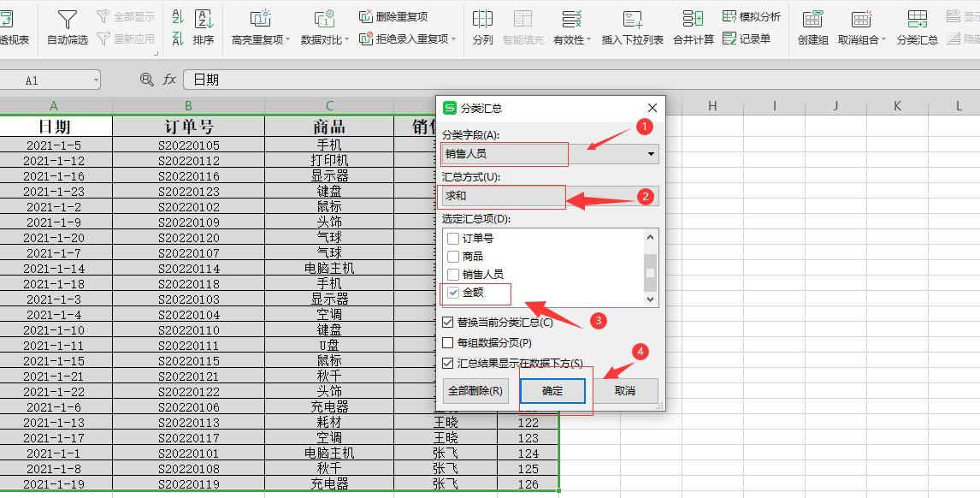Screen dimensions: 980x498
Task: Click 删除重复项 in the ribbon
Action: click(401, 18)
